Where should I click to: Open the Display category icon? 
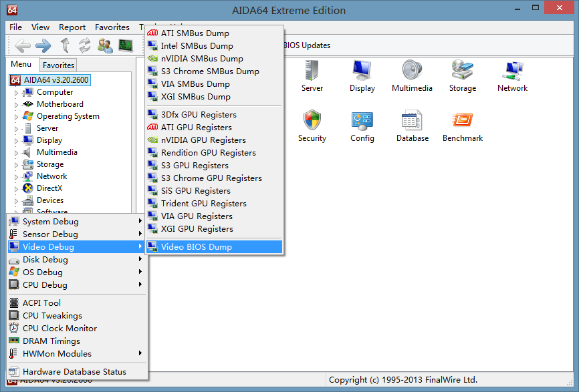tap(362, 76)
